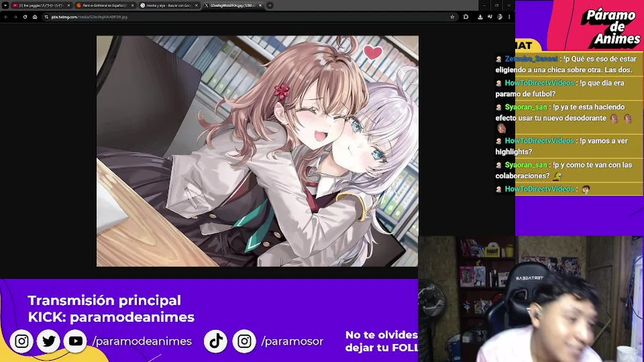Close the active X image tab
The height and width of the screenshot is (362, 644).
pos(261,6)
